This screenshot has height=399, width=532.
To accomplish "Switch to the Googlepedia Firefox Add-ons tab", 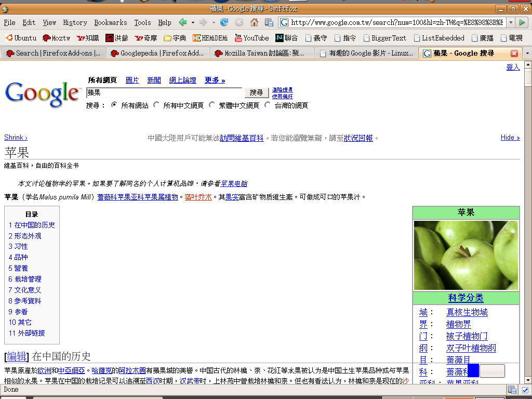I will [x=158, y=54].
